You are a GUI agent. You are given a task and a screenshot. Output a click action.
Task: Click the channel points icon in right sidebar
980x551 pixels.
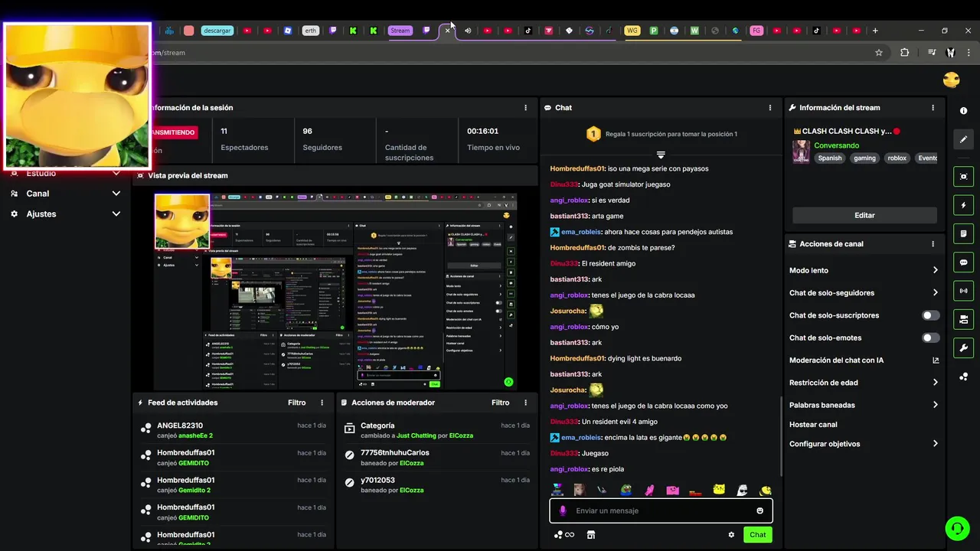(x=963, y=376)
